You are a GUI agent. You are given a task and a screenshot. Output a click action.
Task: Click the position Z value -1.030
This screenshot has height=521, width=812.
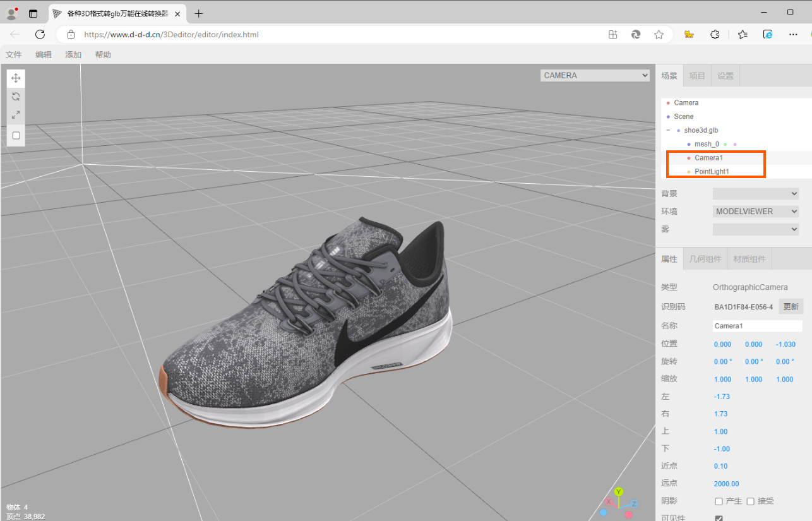[785, 344]
